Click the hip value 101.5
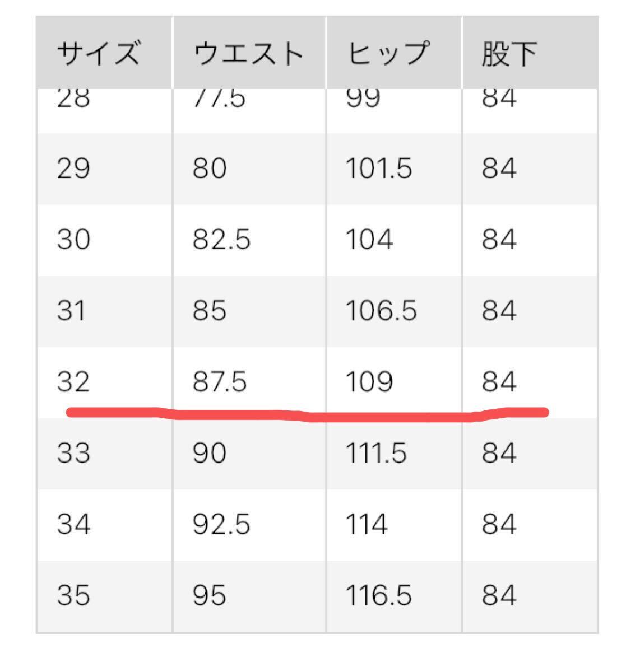This screenshot has height=672, width=626. pyautogui.click(x=379, y=168)
